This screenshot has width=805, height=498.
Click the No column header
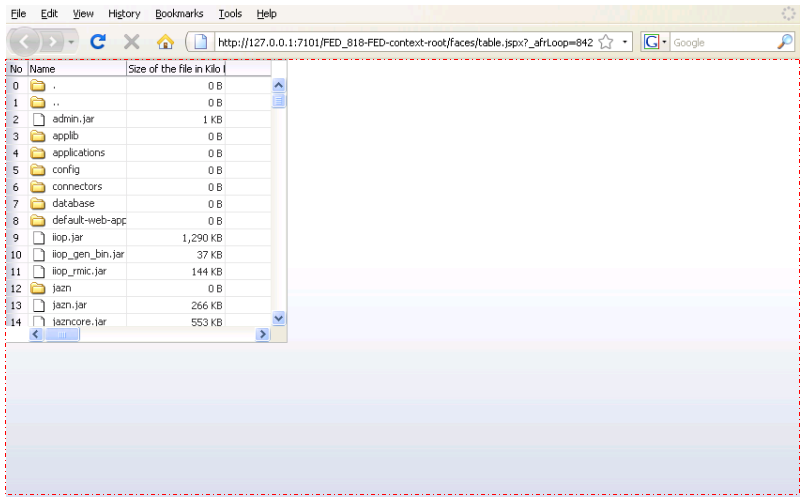click(16, 69)
